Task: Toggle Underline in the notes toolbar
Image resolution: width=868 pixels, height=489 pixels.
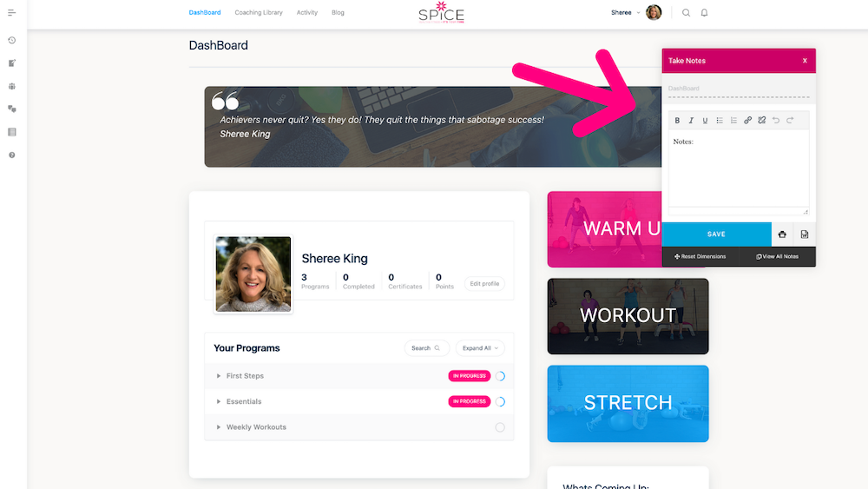Action: (705, 120)
